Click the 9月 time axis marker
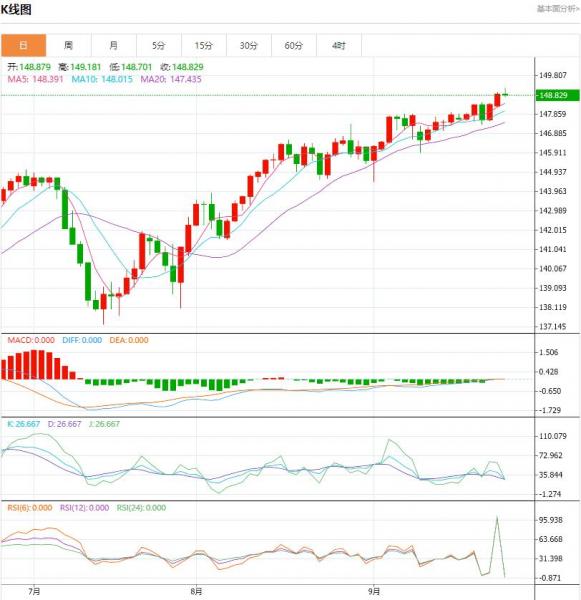 pos(374,591)
